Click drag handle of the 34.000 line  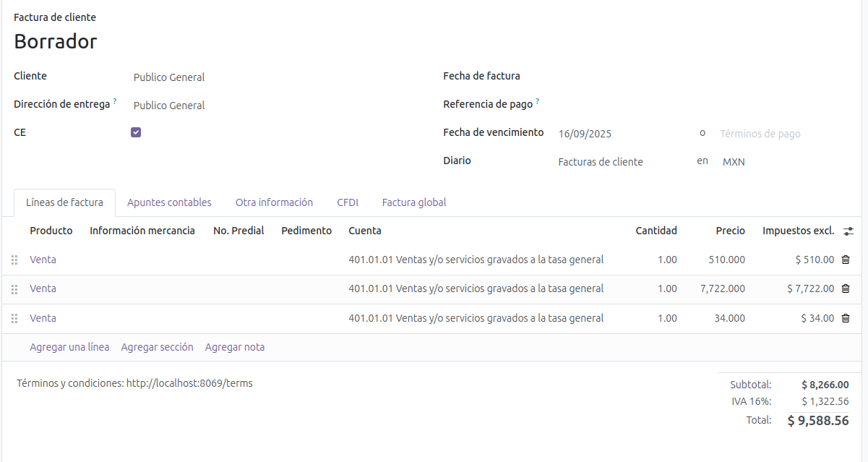[14, 319]
